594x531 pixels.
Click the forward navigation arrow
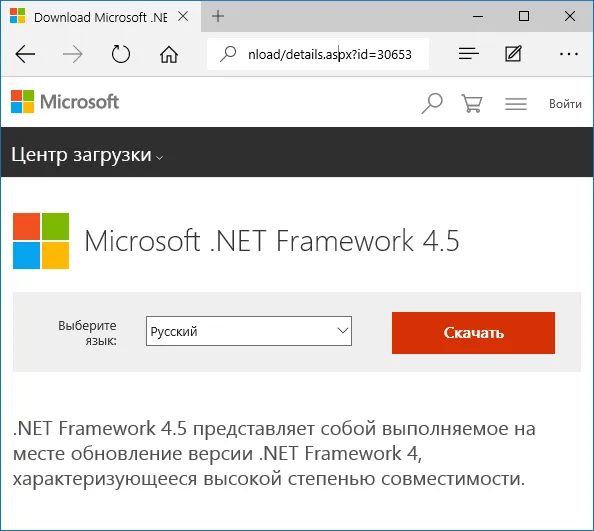(x=73, y=54)
